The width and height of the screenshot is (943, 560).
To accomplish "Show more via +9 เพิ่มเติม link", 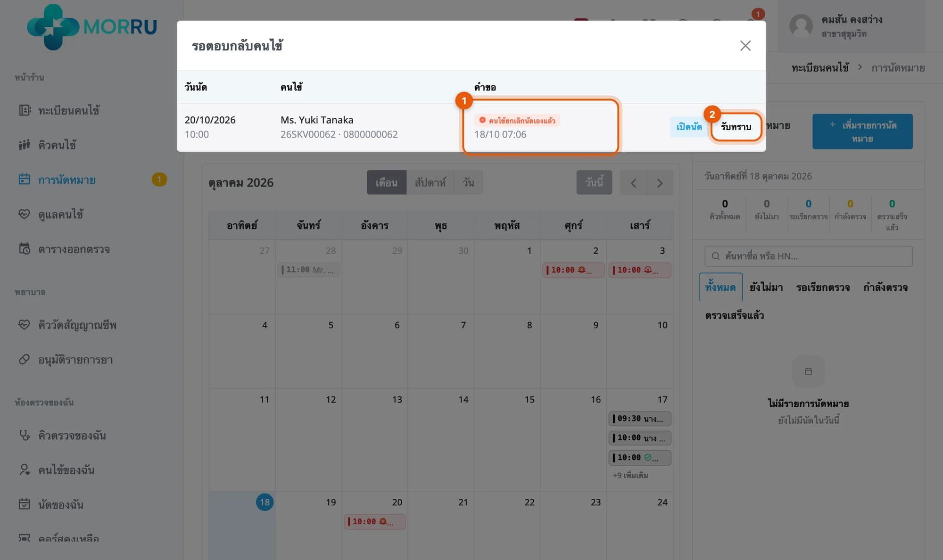I will (x=630, y=475).
